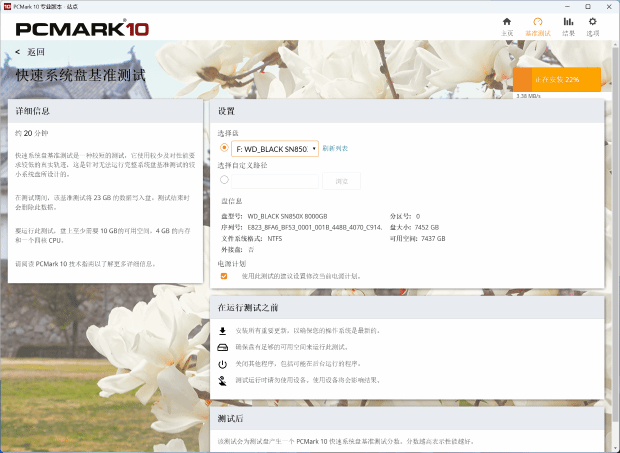Select the drive selection radio button

(x=224, y=147)
